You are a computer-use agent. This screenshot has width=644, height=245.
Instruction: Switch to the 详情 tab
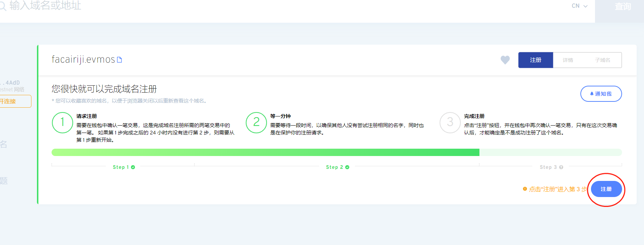tap(568, 60)
